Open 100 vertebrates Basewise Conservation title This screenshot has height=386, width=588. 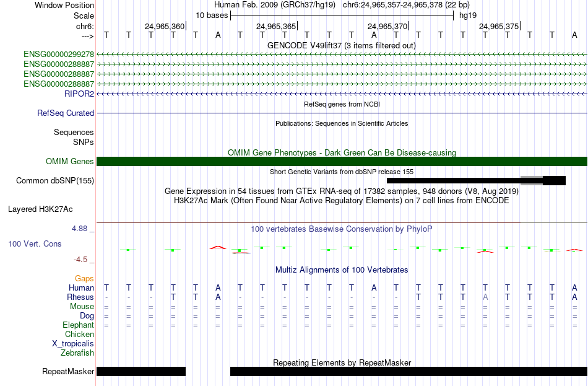click(342, 229)
